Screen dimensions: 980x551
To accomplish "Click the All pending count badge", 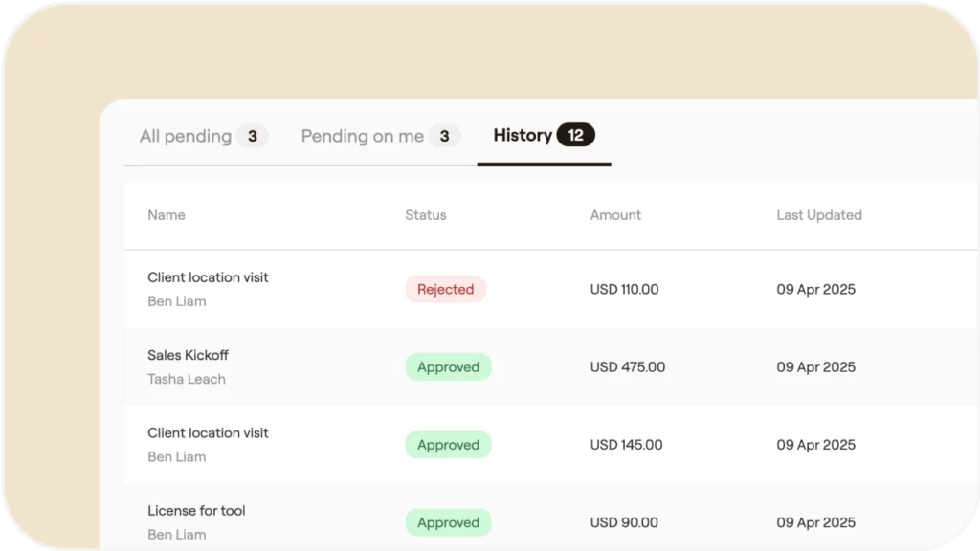I will (x=253, y=136).
